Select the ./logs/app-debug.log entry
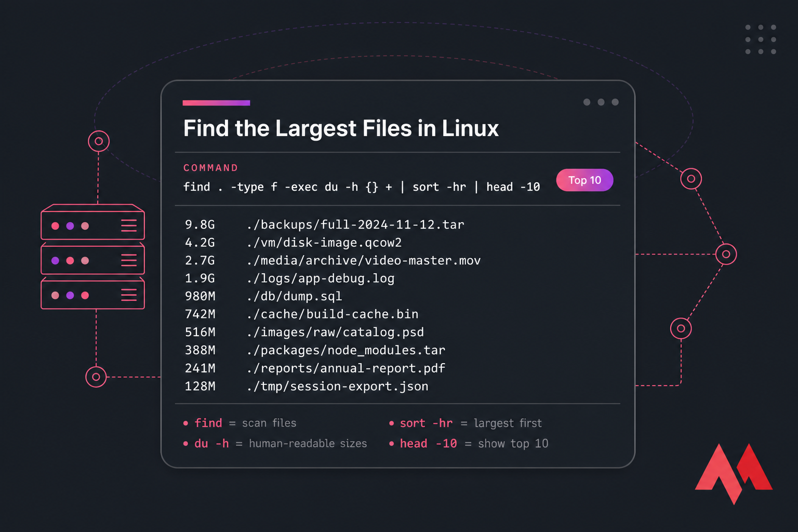 point(321,278)
